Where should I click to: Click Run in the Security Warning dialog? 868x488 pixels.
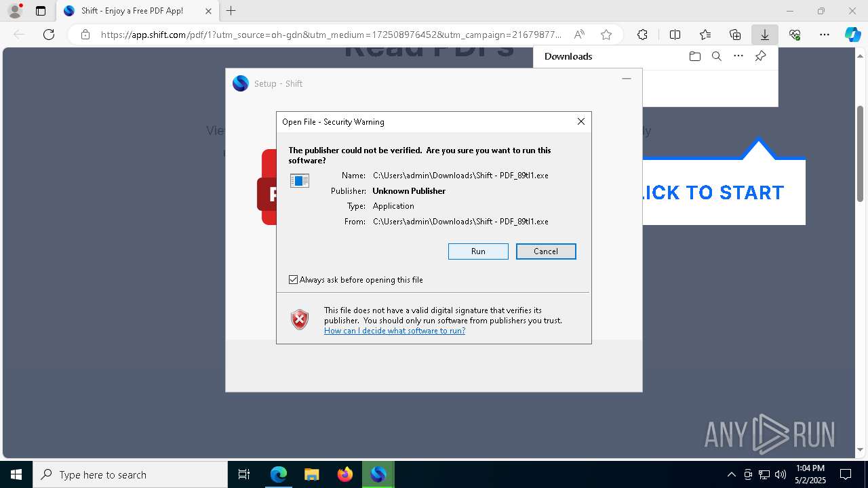(478, 251)
